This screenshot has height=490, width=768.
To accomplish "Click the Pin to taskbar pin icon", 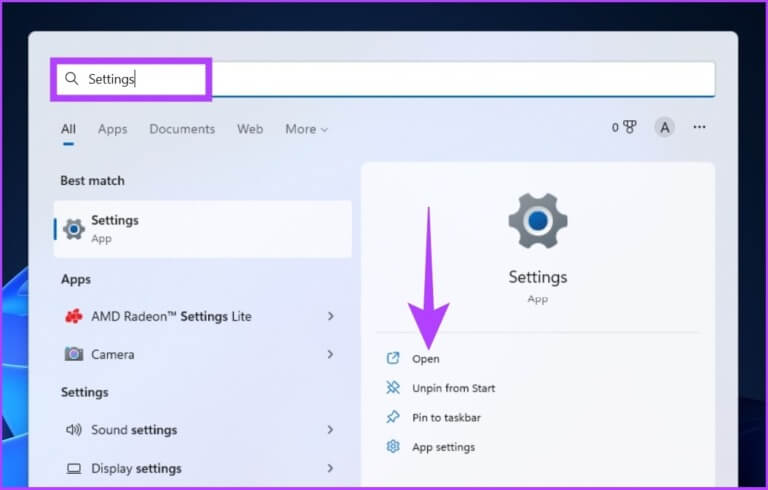I will coord(393,417).
